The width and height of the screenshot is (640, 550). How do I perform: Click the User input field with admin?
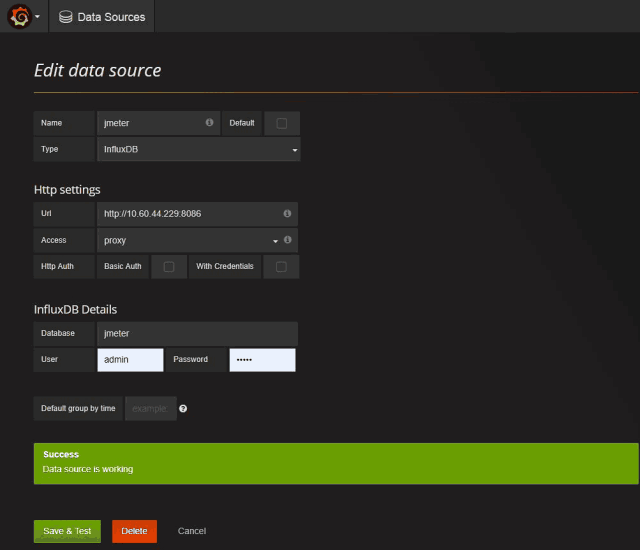coord(130,360)
